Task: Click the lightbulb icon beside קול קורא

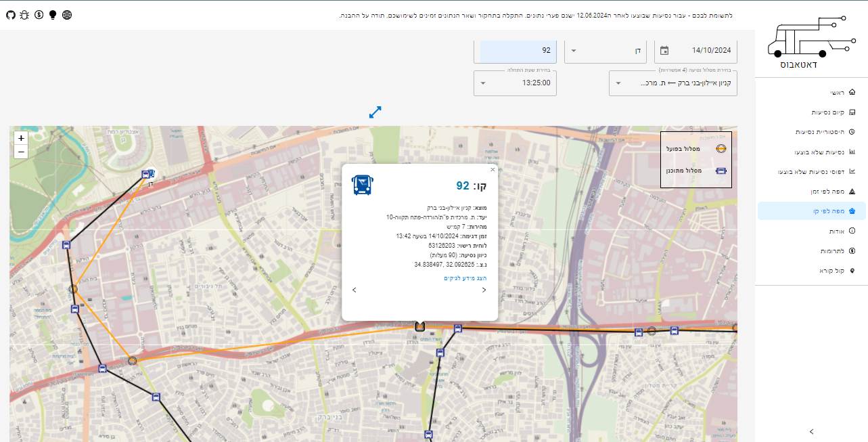Action: click(852, 271)
